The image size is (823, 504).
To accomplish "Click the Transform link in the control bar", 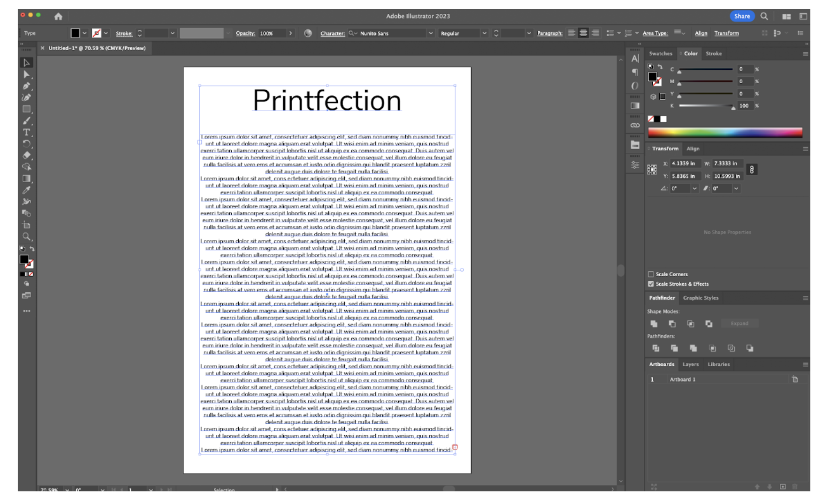I will [x=726, y=33].
